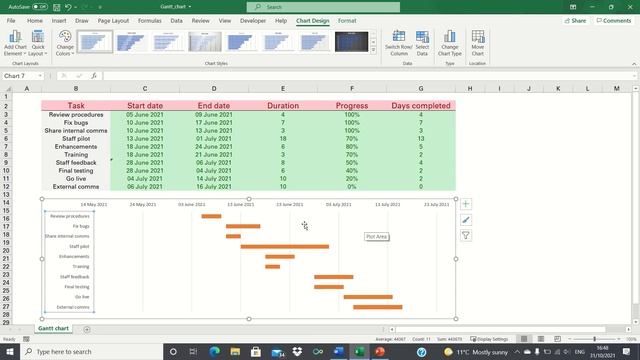Click the Save icon in title bar
Viewport: 640px width, 360px height.
57,7
